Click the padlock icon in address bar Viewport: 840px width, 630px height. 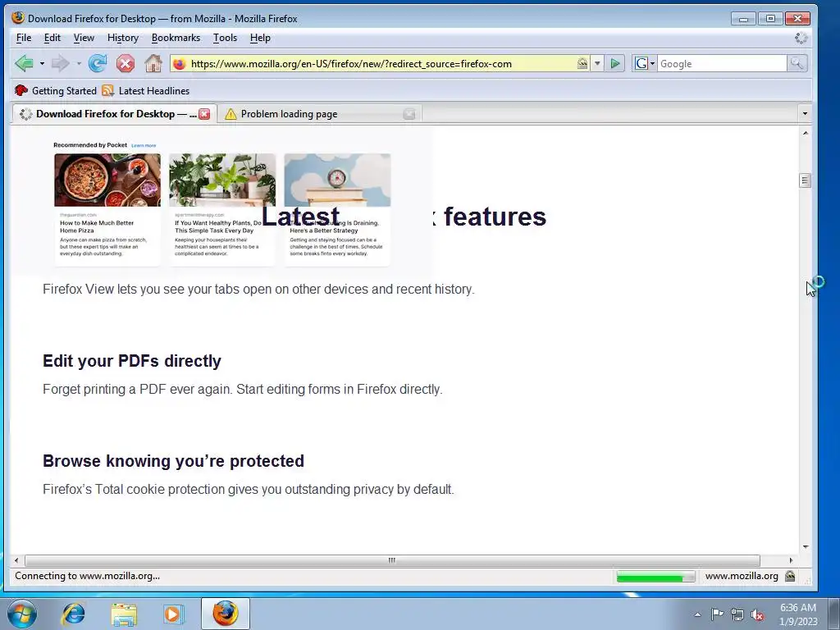click(582, 64)
